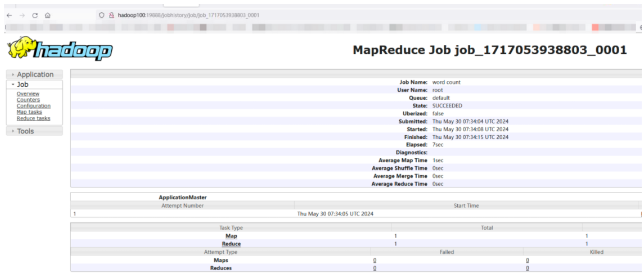Open the killed Reduces attempts count
This screenshot has width=644, height=278.
527,268
